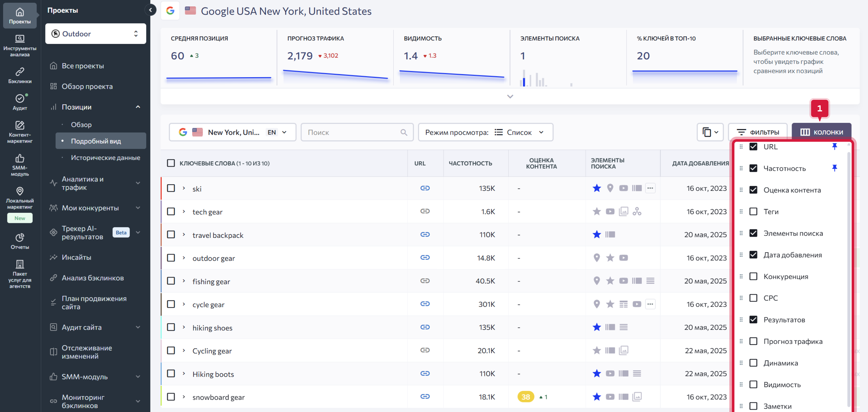Open Аудит in the icon rail

20,102
